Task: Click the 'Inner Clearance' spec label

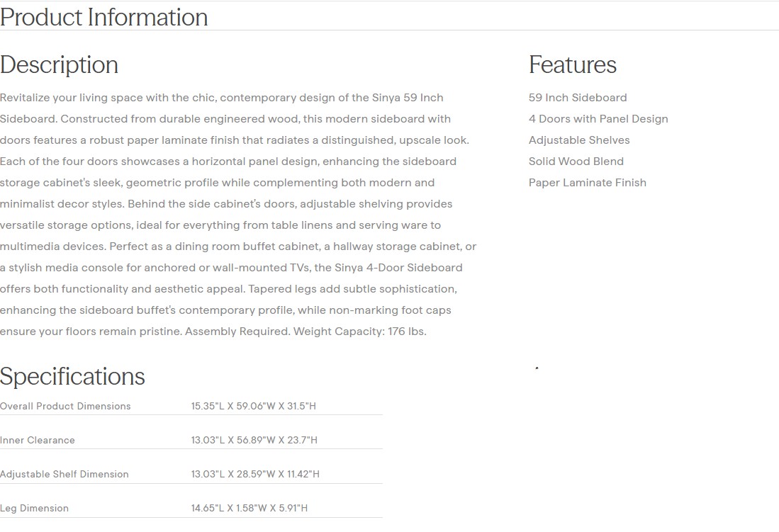Action: [x=38, y=440]
